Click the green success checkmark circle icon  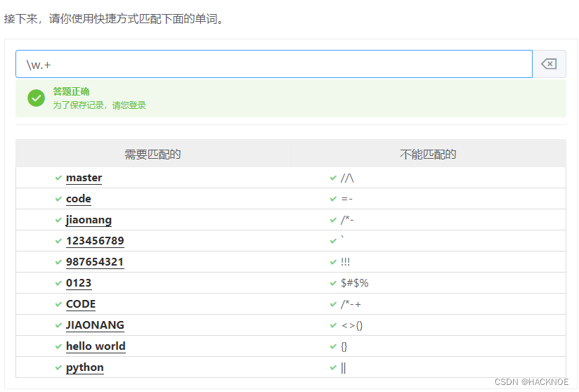pyautogui.click(x=37, y=98)
